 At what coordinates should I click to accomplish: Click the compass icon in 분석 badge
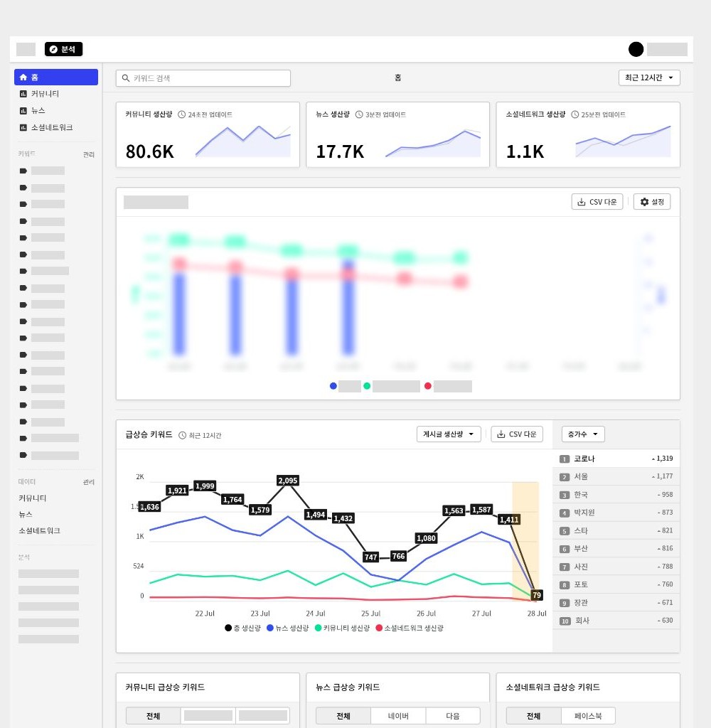click(x=53, y=50)
